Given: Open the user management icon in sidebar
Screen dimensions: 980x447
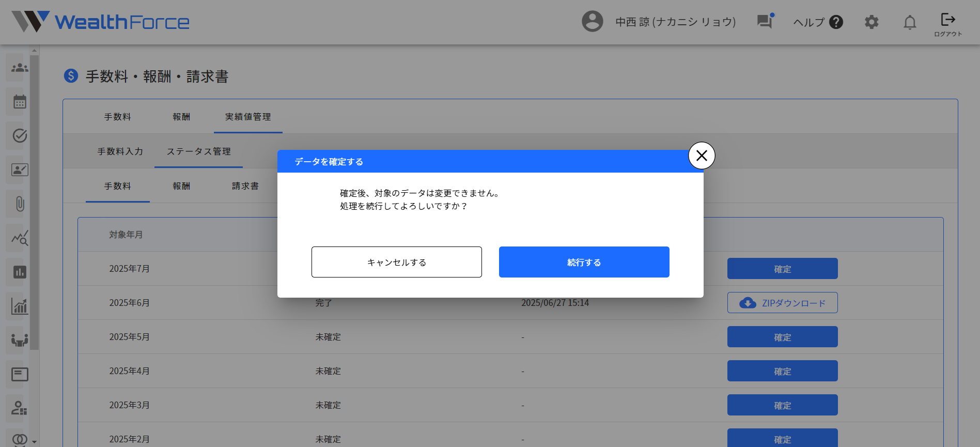Looking at the screenshot, I should [x=20, y=409].
